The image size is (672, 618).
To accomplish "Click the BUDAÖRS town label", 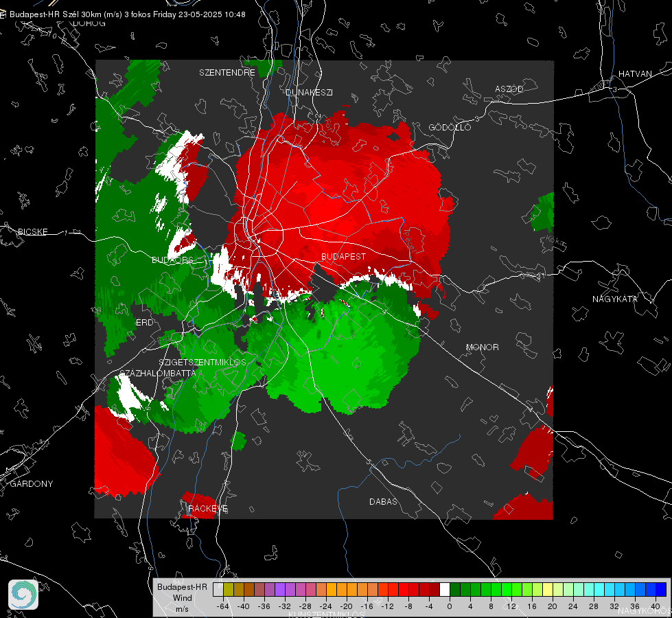I will [x=173, y=260].
